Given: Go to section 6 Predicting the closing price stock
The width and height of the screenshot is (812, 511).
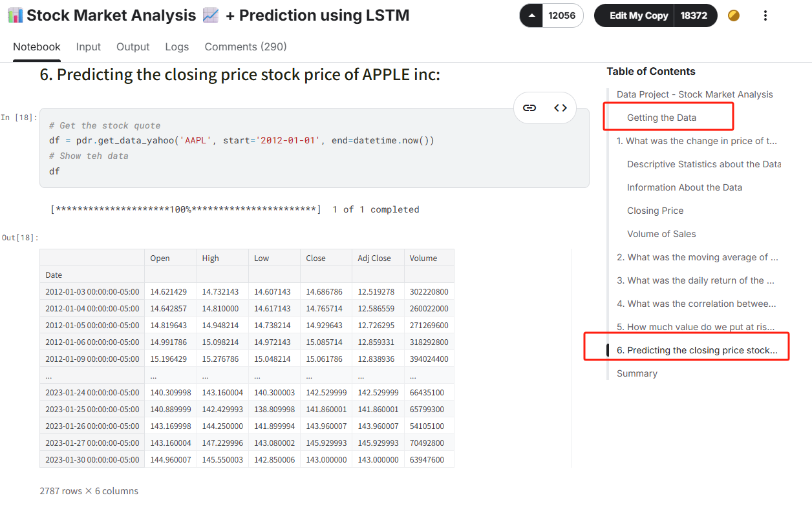Looking at the screenshot, I should click(697, 350).
